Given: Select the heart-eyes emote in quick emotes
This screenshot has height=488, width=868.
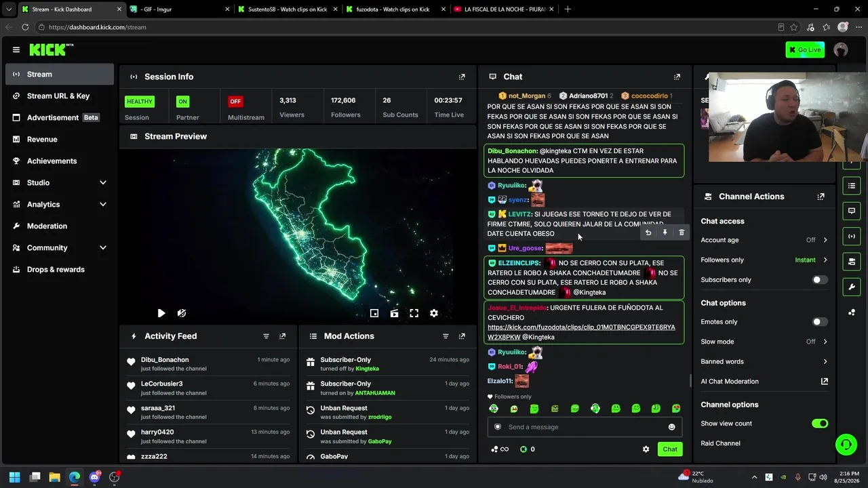Looking at the screenshot, I should pos(676,409).
